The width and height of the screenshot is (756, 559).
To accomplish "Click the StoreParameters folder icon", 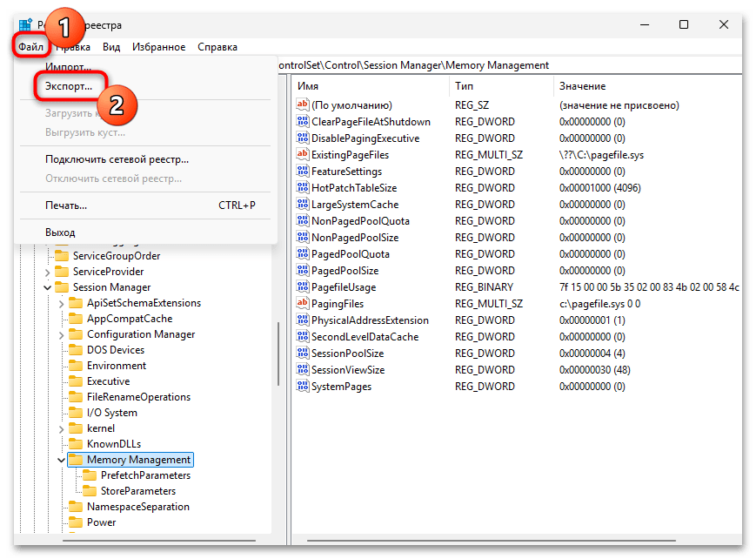I will coord(90,491).
